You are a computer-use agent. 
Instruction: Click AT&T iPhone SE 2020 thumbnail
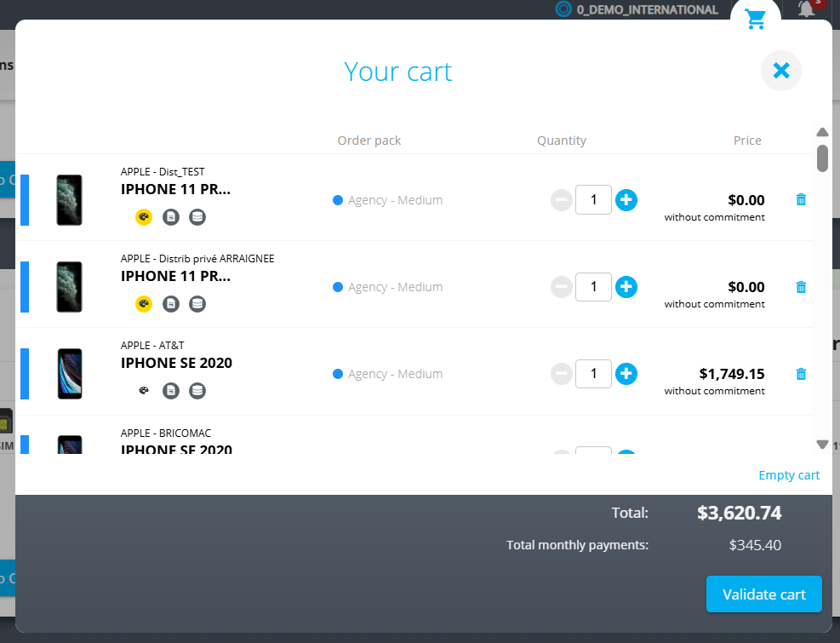pos(70,374)
